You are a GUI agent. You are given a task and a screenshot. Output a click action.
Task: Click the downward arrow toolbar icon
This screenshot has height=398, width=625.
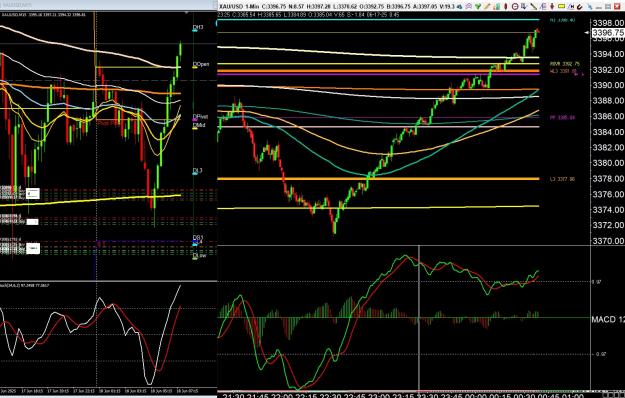click(x=524, y=6)
